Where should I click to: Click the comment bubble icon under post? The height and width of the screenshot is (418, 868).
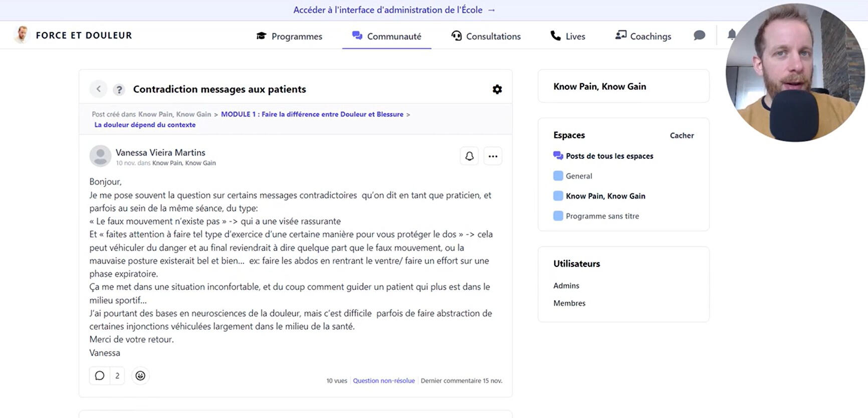click(100, 375)
